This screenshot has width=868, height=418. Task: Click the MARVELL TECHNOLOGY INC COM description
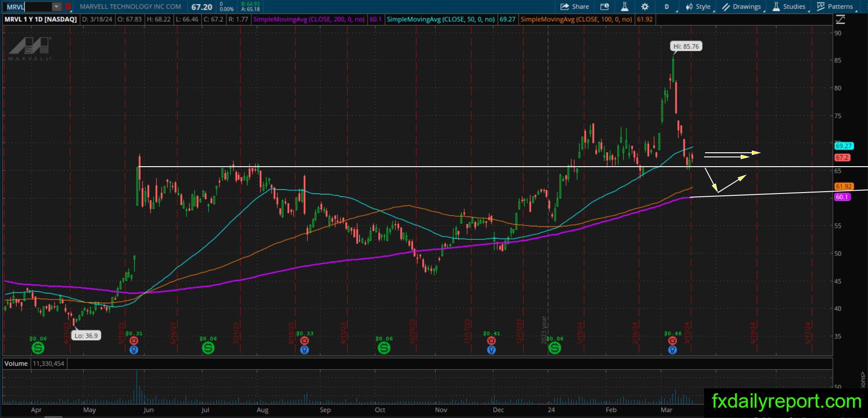click(x=130, y=6)
